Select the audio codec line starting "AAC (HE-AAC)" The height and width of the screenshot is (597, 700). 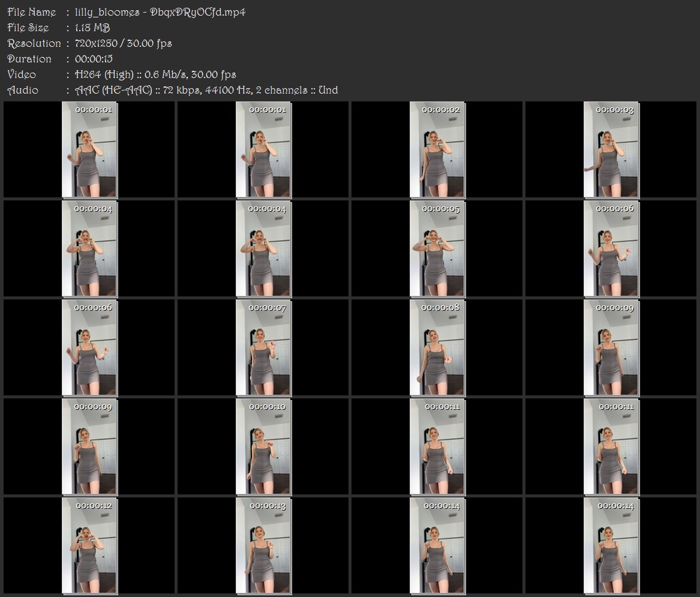206,90
